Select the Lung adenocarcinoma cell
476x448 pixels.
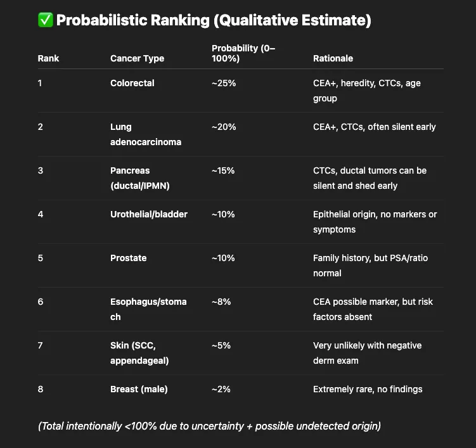[x=146, y=134]
